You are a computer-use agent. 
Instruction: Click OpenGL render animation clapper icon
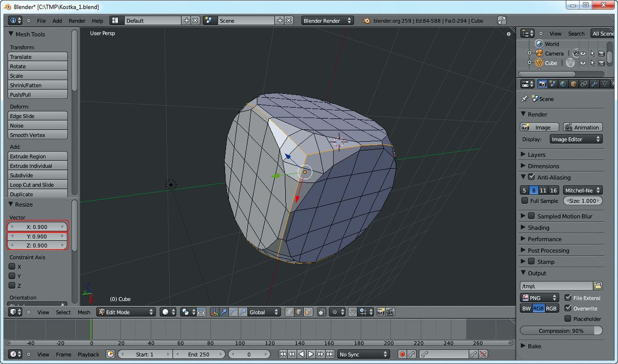click(x=390, y=312)
